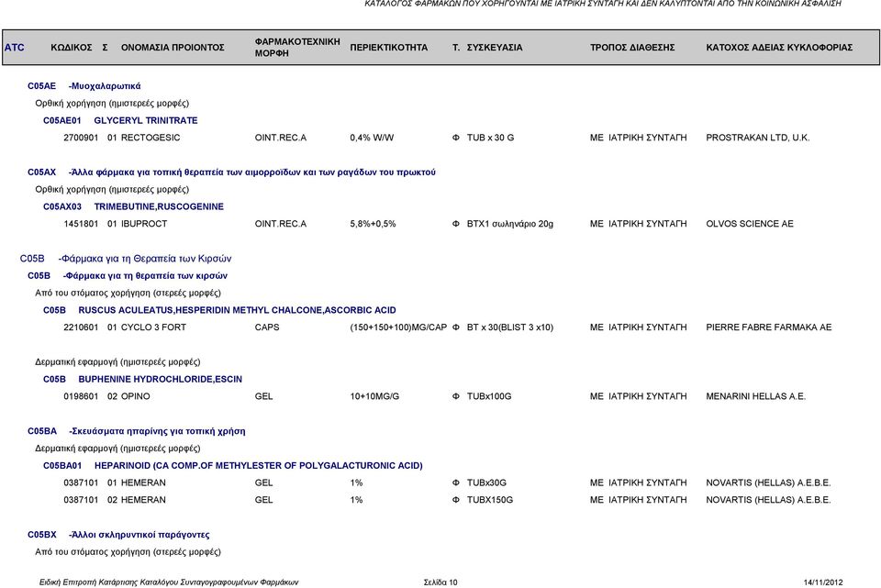Viewport: 881px width, 588px height.
Task: Click the "ΟΝΟΜΑΣΙΑ ΠΡΟΙΟΝΤΟΣ" column header
Action: (173, 47)
